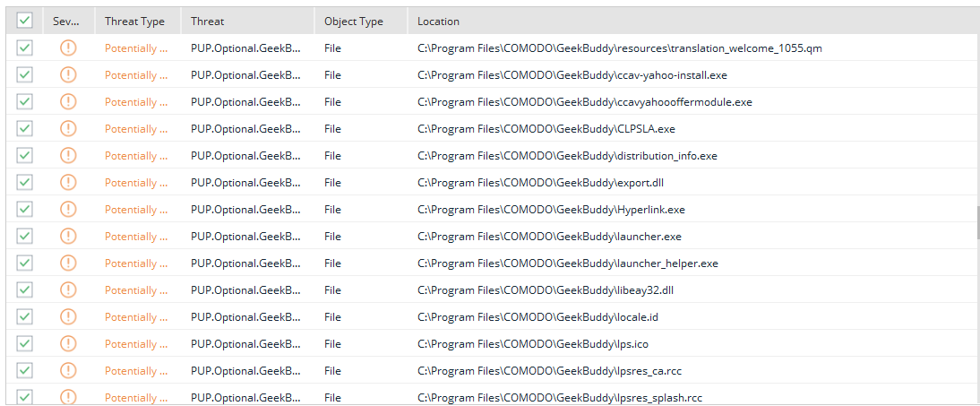The image size is (980, 406).
Task: Click severity warning icon for launcher.exe row
Action: tap(68, 236)
